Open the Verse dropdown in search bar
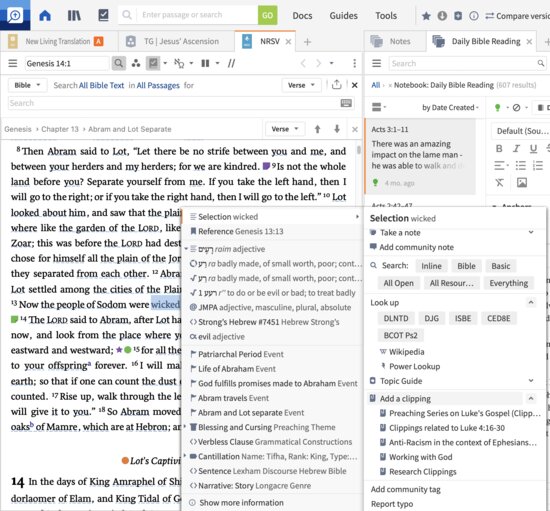Screen dimensions: 550x511 301,85
